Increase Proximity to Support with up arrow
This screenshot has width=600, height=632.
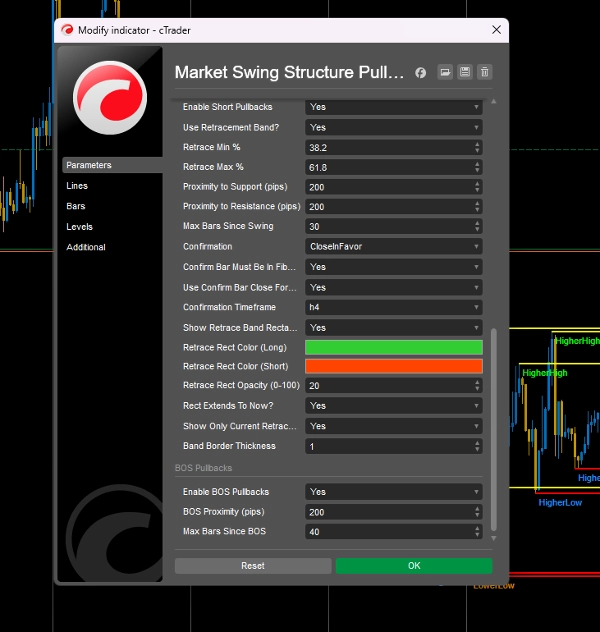(478, 184)
